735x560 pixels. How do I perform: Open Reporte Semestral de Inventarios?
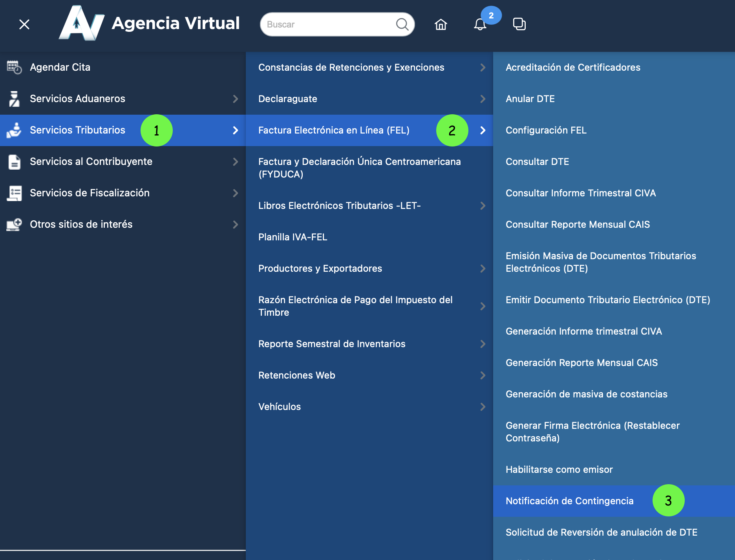(369, 344)
